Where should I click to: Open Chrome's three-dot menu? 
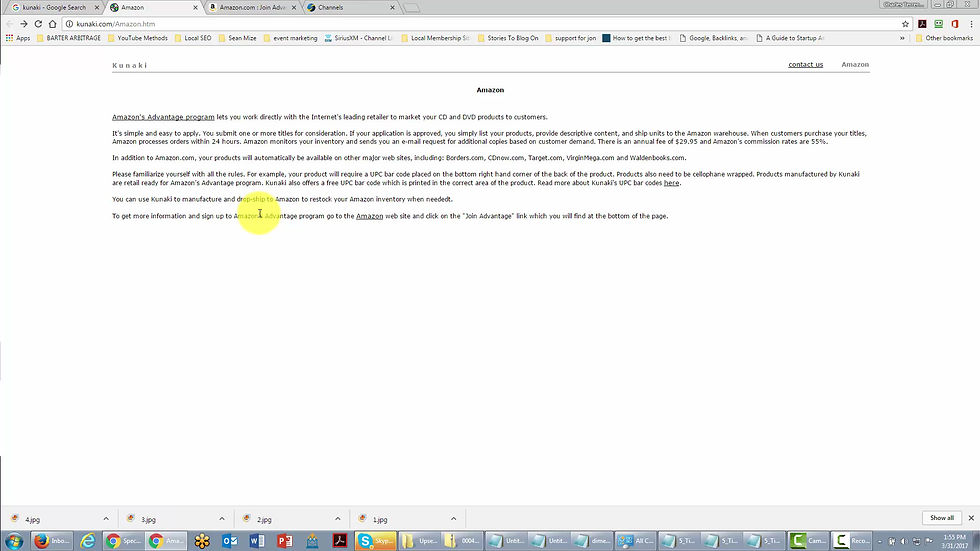971,24
